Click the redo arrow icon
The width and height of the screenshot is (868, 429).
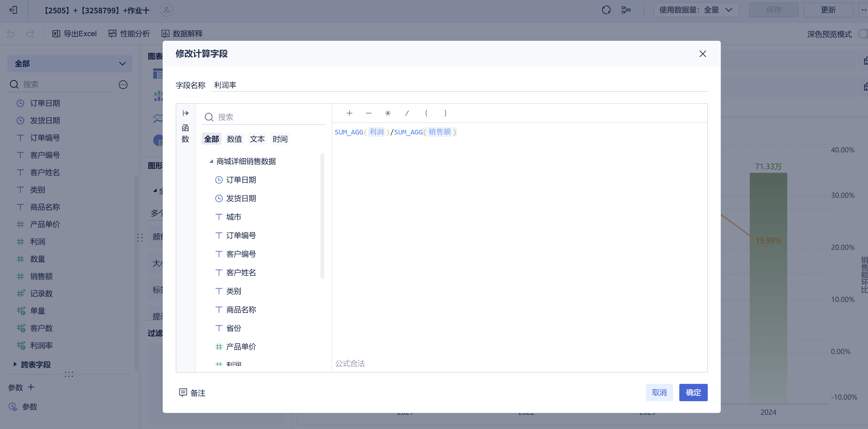tap(30, 34)
